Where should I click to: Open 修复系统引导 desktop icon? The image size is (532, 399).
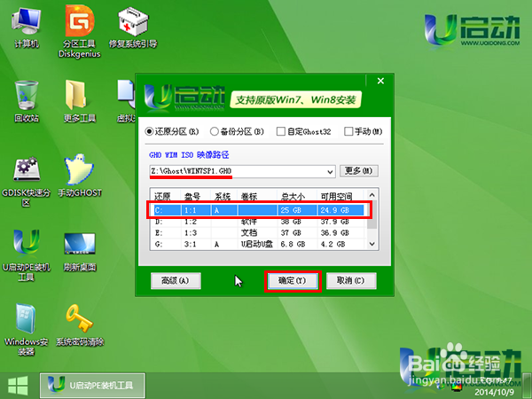[x=133, y=29]
